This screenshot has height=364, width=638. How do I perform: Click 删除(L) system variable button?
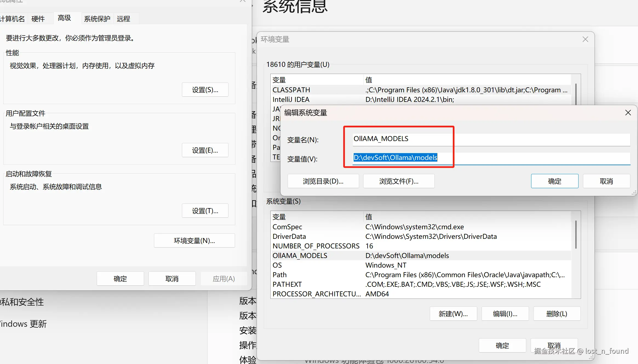[x=557, y=314]
